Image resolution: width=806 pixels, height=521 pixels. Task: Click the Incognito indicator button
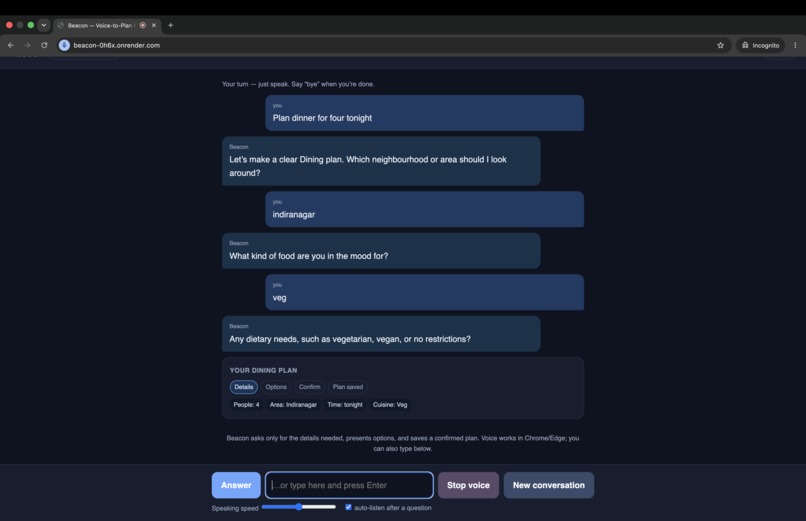point(760,45)
